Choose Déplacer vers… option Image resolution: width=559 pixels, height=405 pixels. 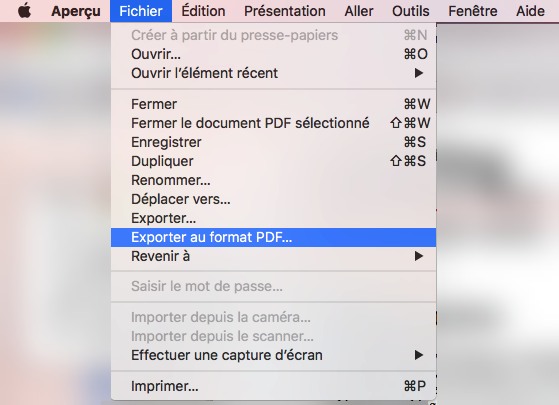pyautogui.click(x=273, y=199)
